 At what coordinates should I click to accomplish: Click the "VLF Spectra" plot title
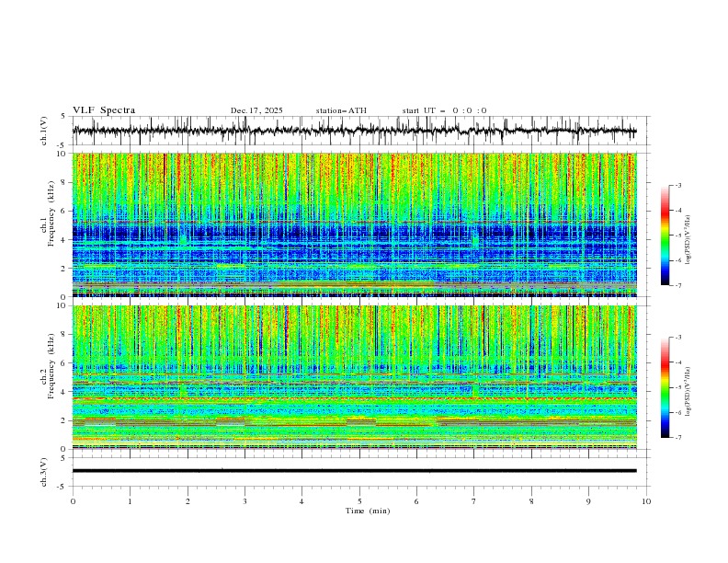pos(104,110)
